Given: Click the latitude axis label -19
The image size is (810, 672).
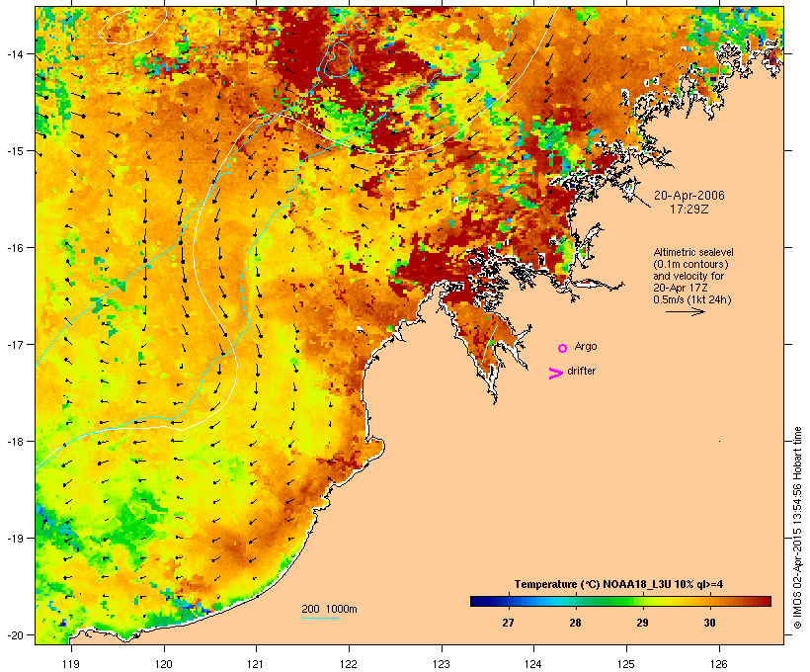Looking at the screenshot, I should point(14,539).
